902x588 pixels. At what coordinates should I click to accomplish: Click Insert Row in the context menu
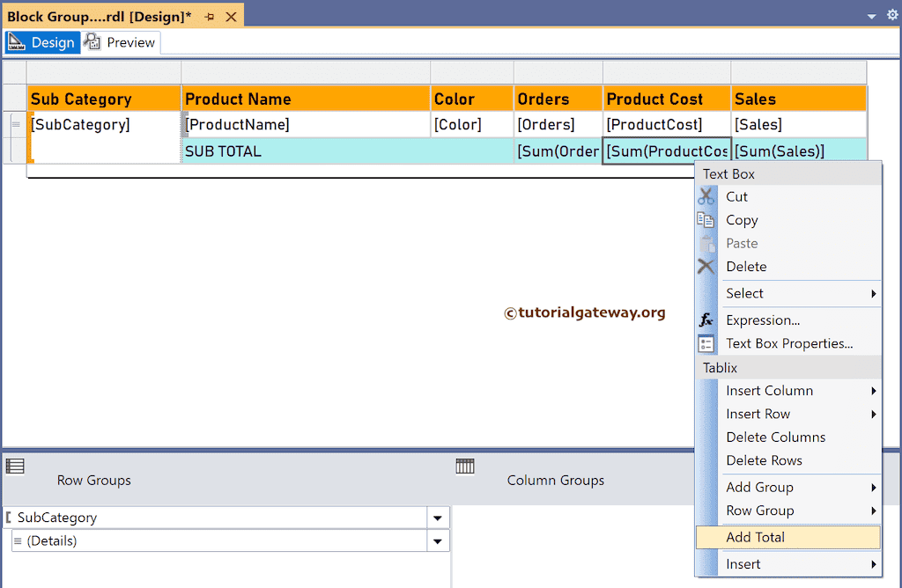[758, 414]
